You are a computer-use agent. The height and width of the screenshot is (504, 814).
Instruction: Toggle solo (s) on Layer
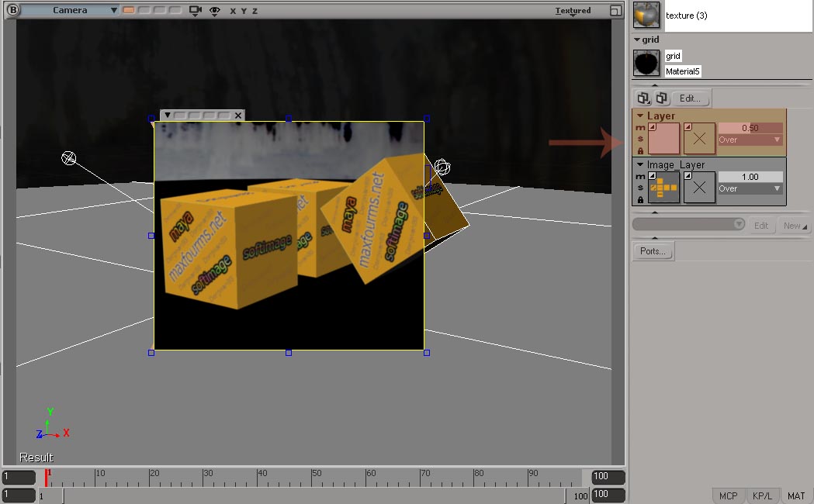coord(640,139)
